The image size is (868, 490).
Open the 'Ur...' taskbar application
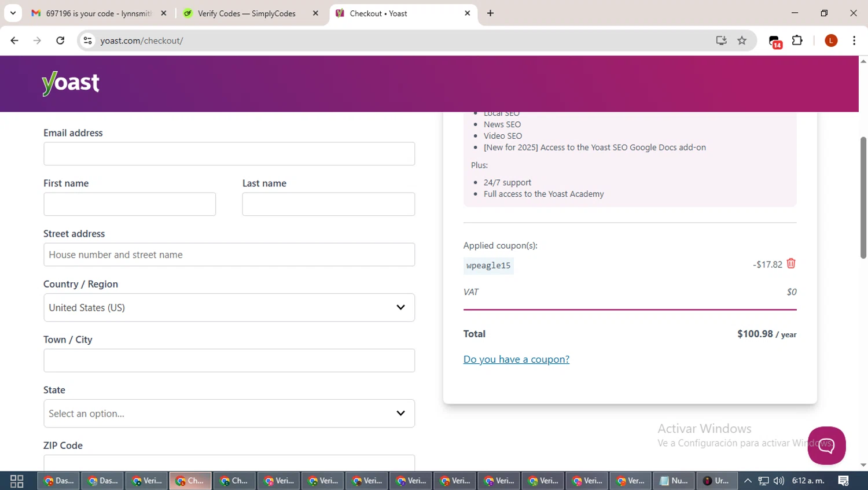(716, 481)
